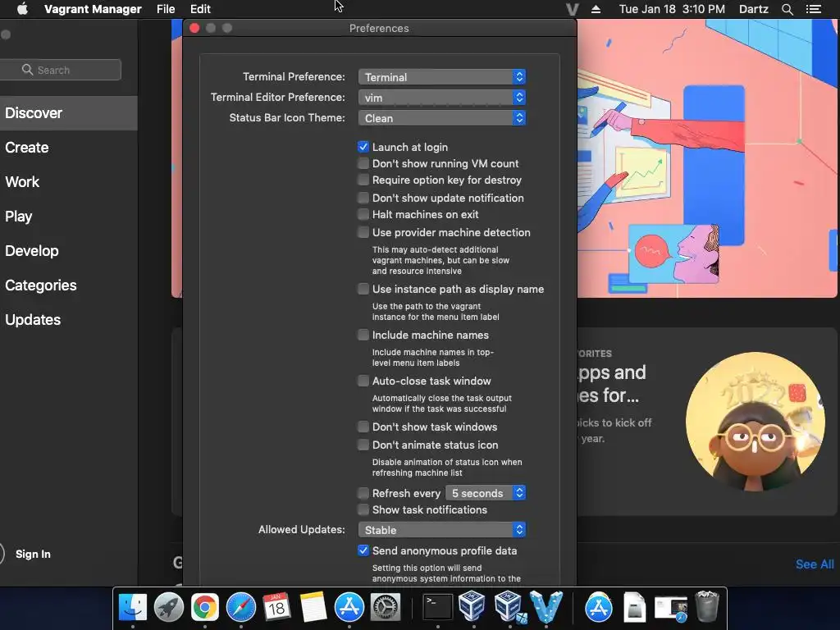Image resolution: width=840 pixels, height=630 pixels.
Task: Open the Notification Center list icon
Action: 813,9
